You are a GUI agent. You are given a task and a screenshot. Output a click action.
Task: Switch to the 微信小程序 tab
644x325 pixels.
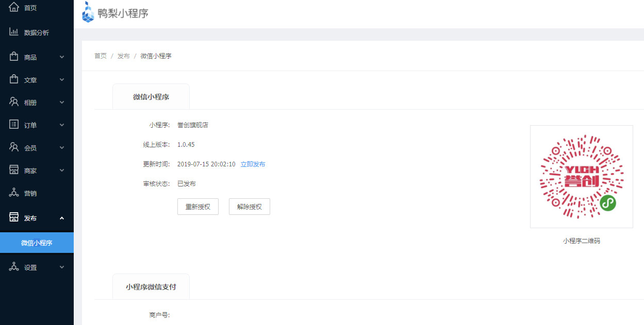[x=151, y=96]
